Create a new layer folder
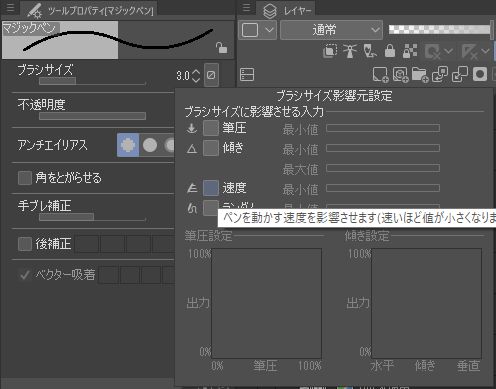The image size is (496, 389). pyautogui.click(x=420, y=75)
